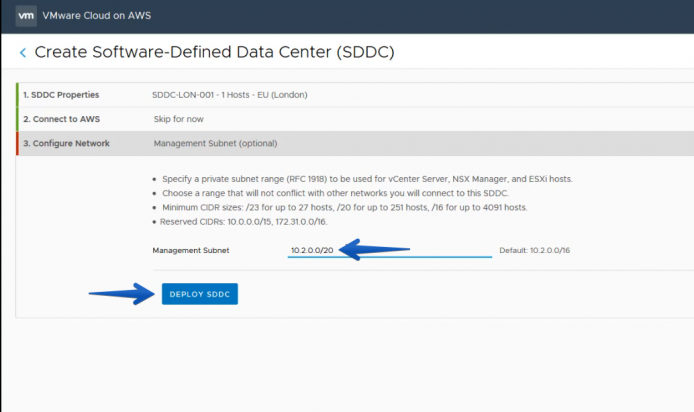
Task: Click the 'Choose a range that will not conflict' line
Action: (x=335, y=193)
